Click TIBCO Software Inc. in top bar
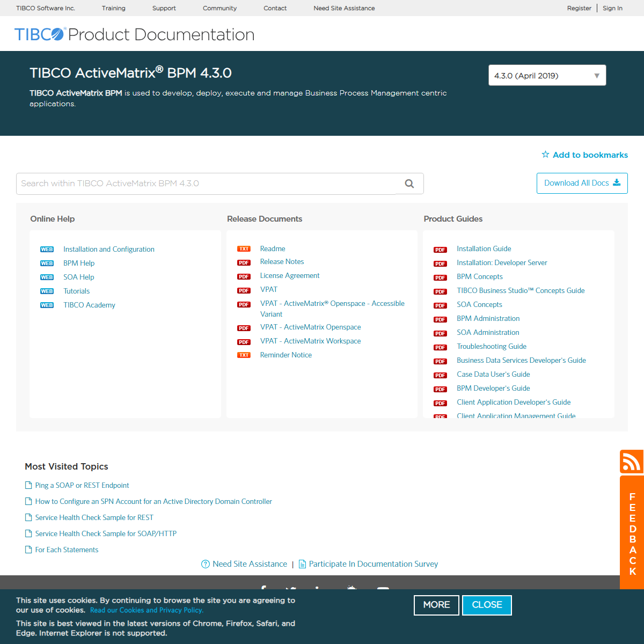Viewport: 644px width, 644px height. click(x=46, y=8)
